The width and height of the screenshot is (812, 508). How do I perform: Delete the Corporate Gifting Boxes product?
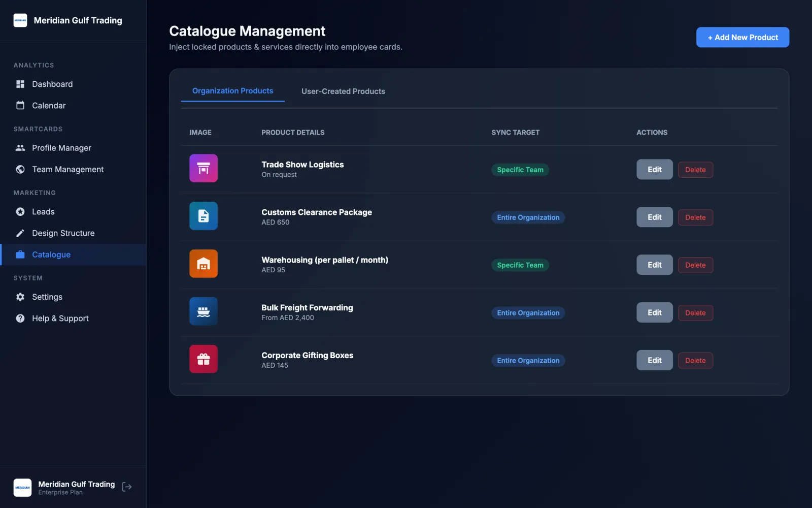pos(695,361)
